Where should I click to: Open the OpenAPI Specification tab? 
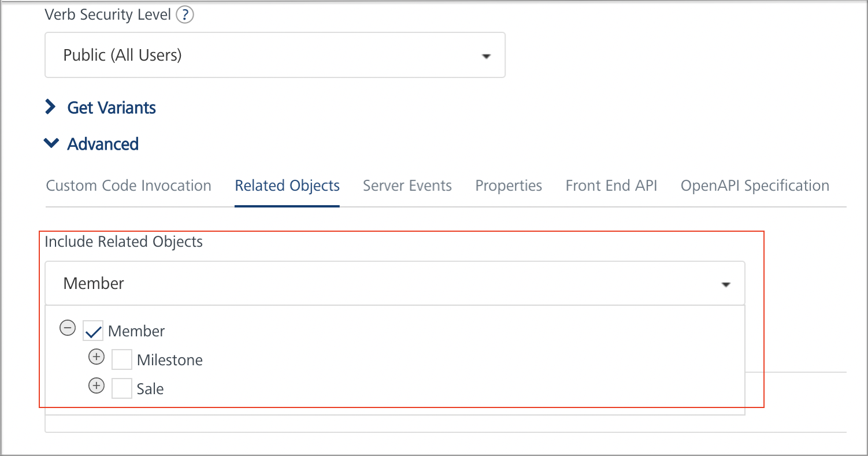(x=755, y=186)
